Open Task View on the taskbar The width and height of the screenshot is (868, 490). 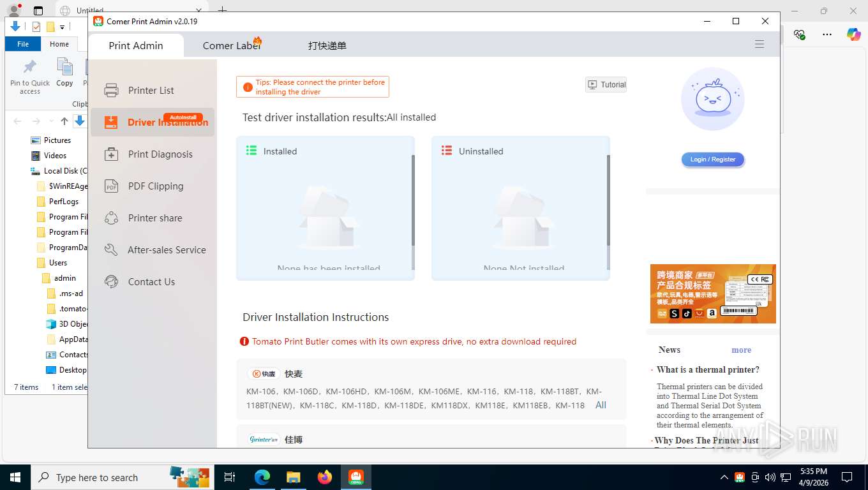[x=230, y=477]
